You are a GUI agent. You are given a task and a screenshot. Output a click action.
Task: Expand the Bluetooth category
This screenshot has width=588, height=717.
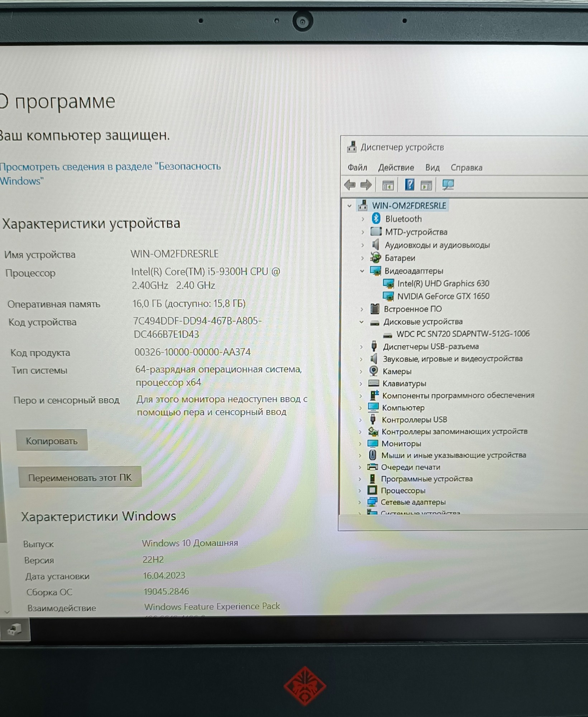pos(363,219)
